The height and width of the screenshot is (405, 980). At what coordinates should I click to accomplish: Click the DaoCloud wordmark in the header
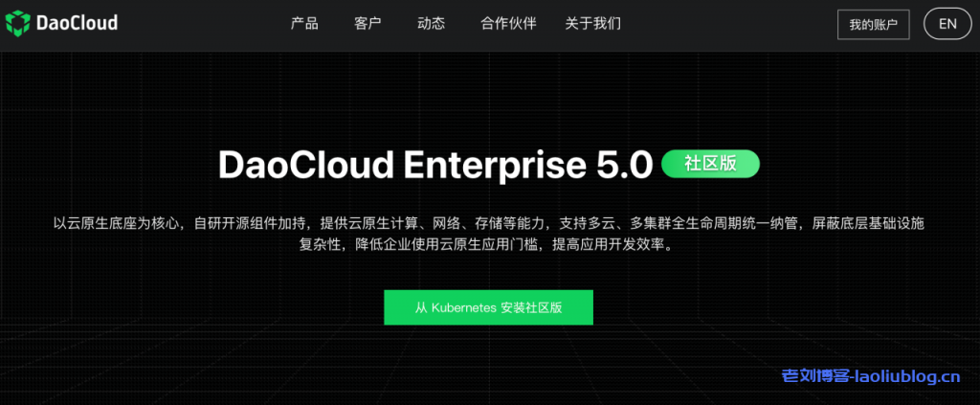77,24
